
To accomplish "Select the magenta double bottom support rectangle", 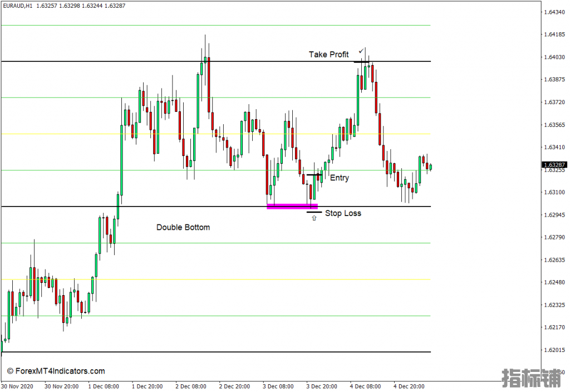I will [292, 207].
